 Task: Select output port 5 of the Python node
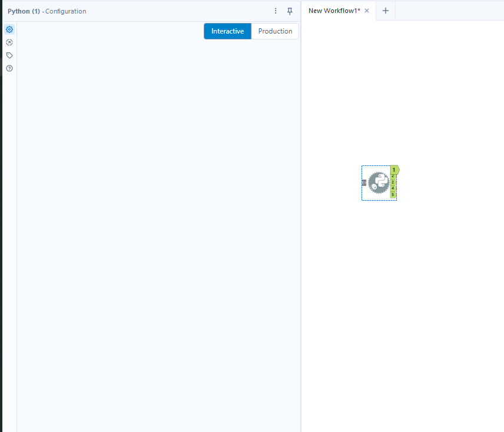click(x=393, y=194)
